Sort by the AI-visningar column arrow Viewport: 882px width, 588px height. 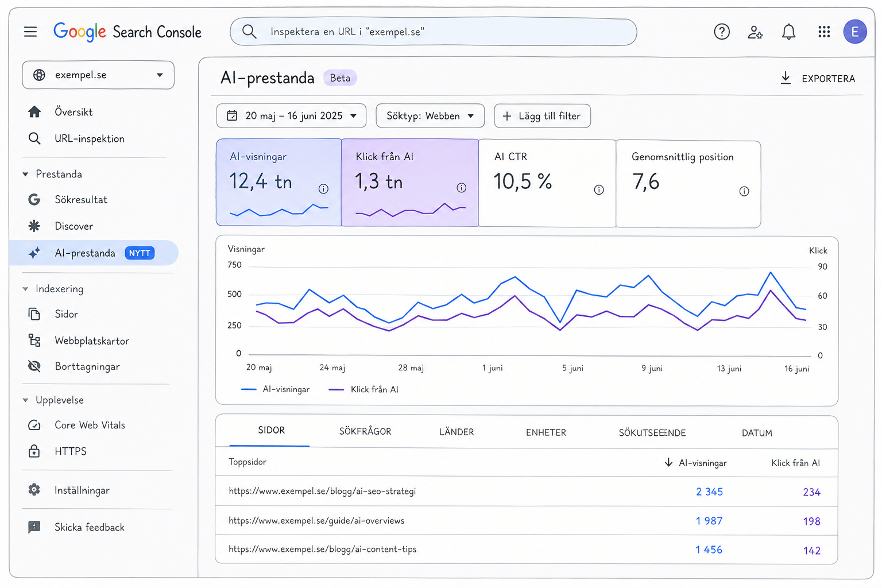pos(668,462)
